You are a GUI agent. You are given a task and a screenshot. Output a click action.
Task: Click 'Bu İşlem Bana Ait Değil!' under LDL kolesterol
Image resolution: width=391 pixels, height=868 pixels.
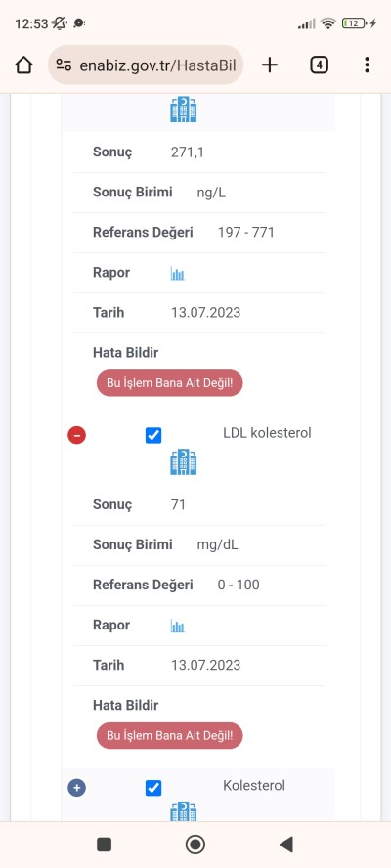coord(169,736)
